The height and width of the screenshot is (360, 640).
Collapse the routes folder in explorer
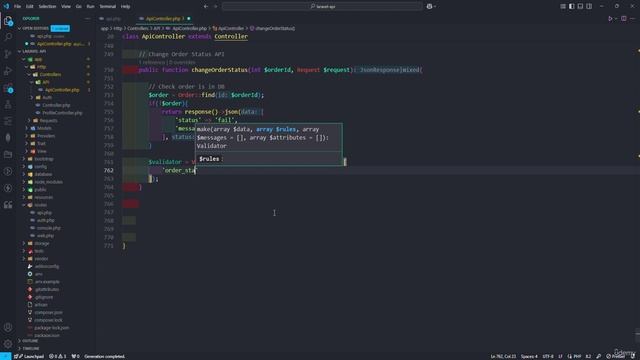click(40, 205)
